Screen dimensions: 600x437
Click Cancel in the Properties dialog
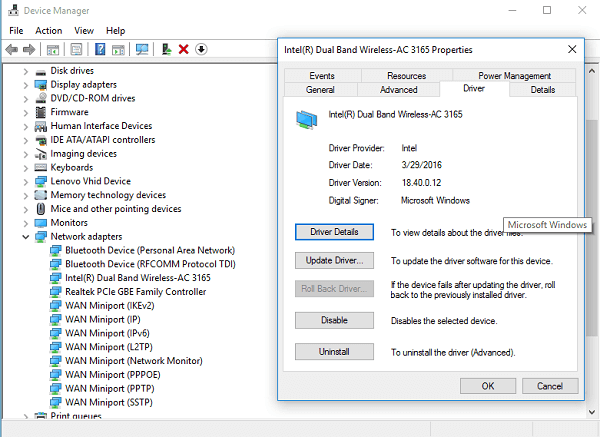tap(550, 386)
